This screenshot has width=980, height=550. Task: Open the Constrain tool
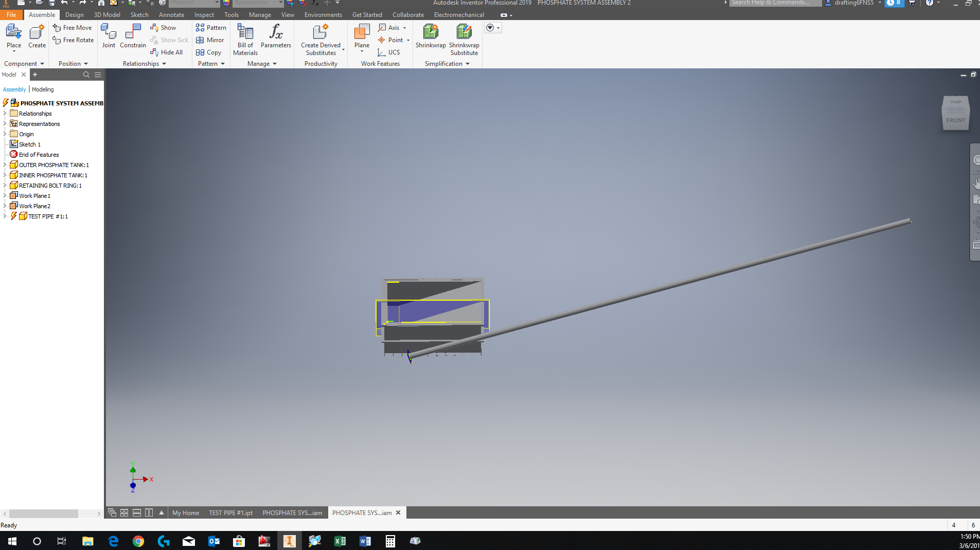133,36
